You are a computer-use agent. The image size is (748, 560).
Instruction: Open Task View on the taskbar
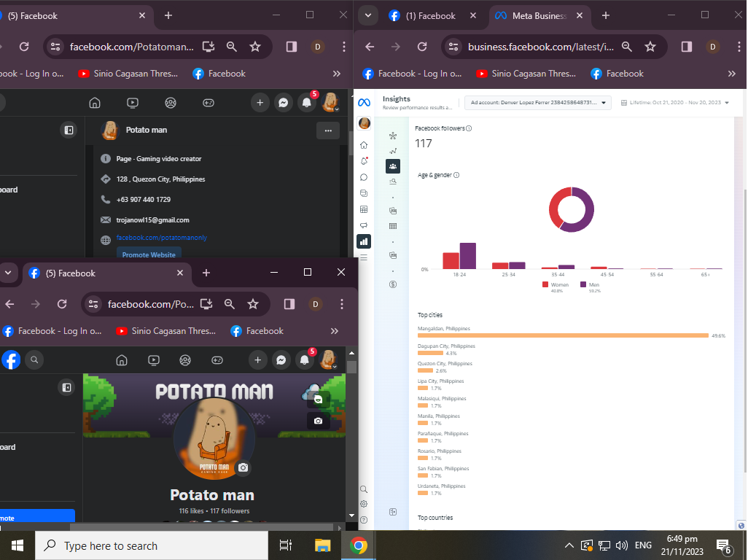[x=285, y=545]
